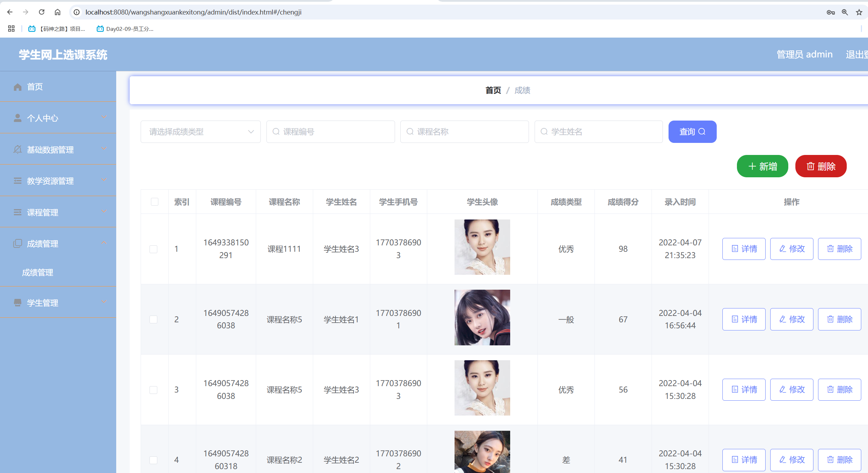Go back using browser back arrow

(10, 12)
